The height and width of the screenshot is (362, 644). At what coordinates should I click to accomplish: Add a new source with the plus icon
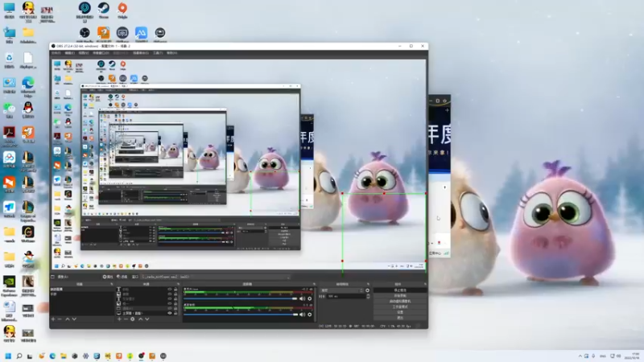(119, 319)
